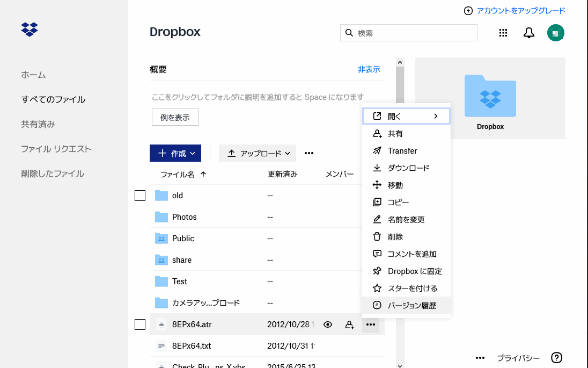Open folder named Test
This screenshot has height=368, width=588.
click(x=180, y=282)
